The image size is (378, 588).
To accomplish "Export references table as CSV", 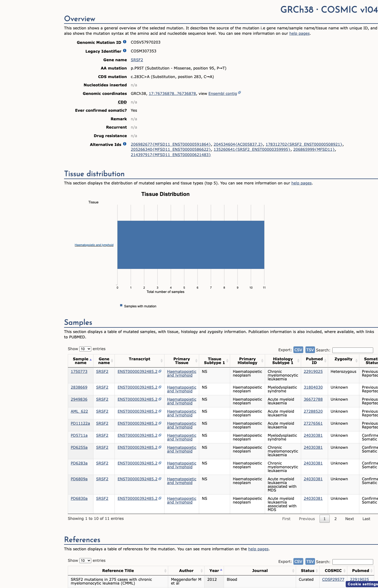I will tap(298, 562).
